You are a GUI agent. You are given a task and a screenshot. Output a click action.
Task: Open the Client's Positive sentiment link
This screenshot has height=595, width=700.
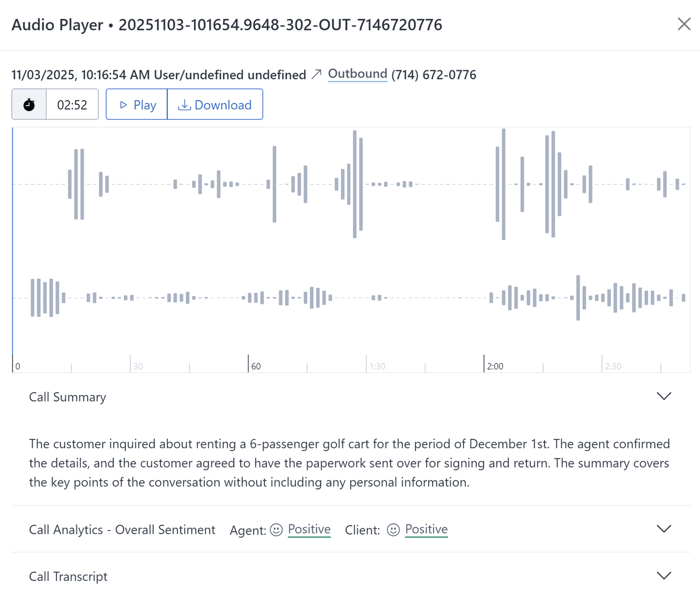(426, 529)
